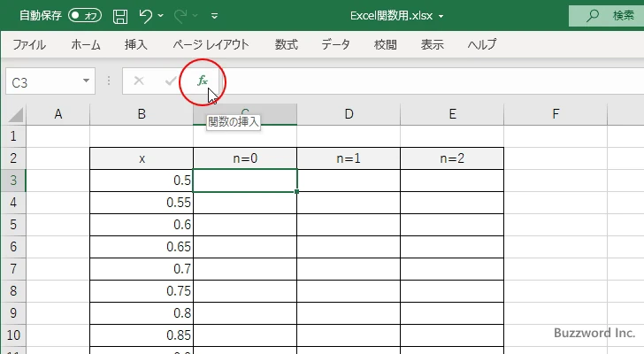
Task: Open the Redo history dropdown arrow
Action: point(195,16)
